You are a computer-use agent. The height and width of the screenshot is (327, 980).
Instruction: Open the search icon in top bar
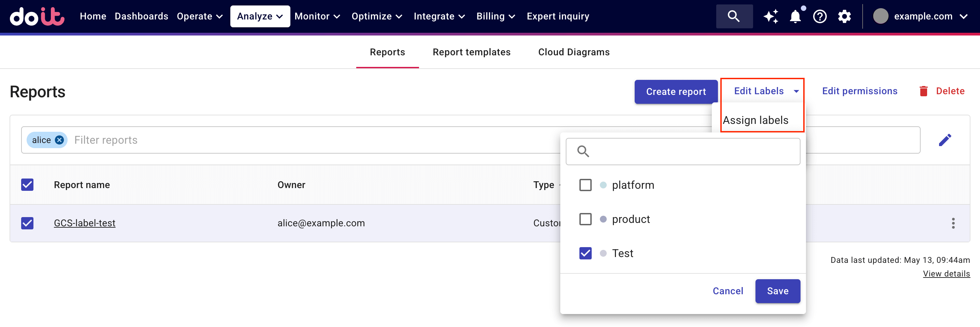[x=734, y=16]
